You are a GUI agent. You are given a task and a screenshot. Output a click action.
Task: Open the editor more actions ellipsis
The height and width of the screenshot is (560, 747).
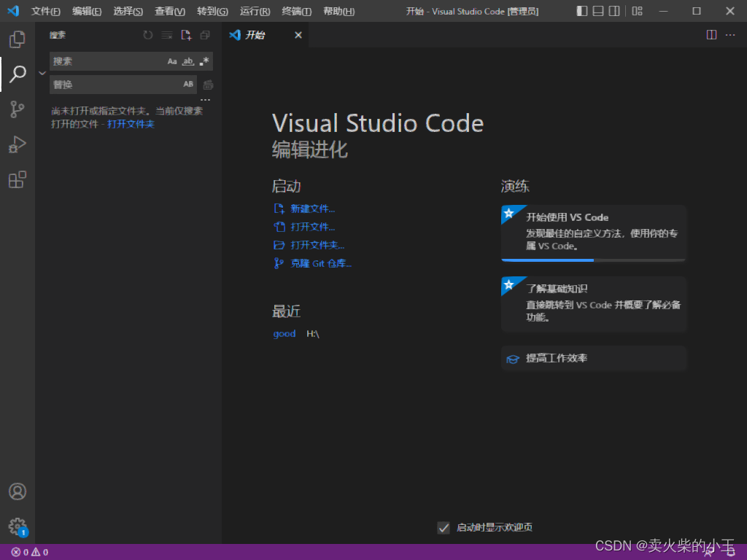(x=729, y=35)
